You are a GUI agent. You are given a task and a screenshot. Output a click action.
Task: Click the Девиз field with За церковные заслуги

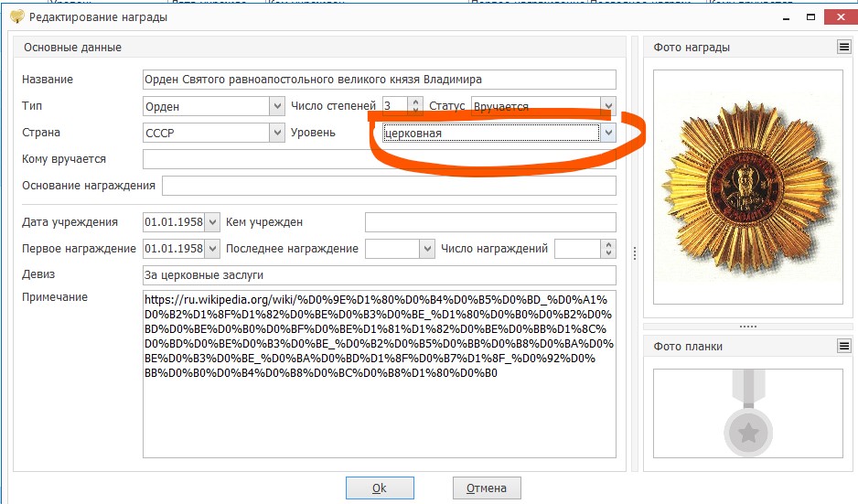tap(380, 274)
